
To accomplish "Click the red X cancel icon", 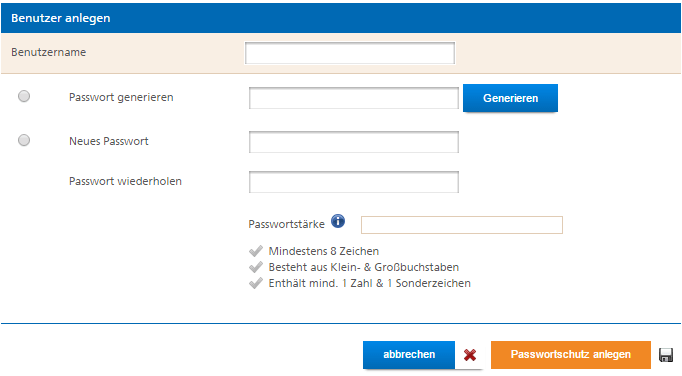I will pyautogui.click(x=470, y=355).
